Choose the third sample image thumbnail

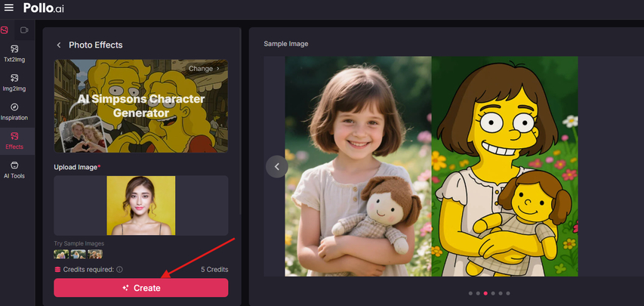click(95, 254)
